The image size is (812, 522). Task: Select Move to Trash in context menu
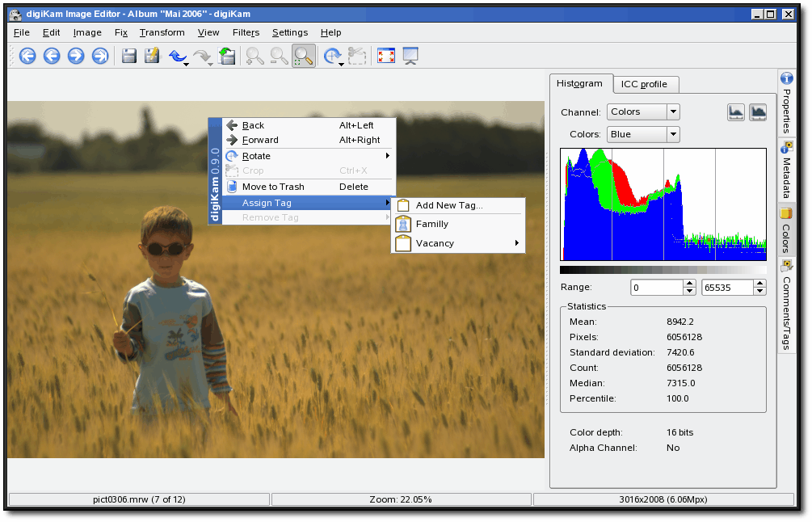pos(309,187)
